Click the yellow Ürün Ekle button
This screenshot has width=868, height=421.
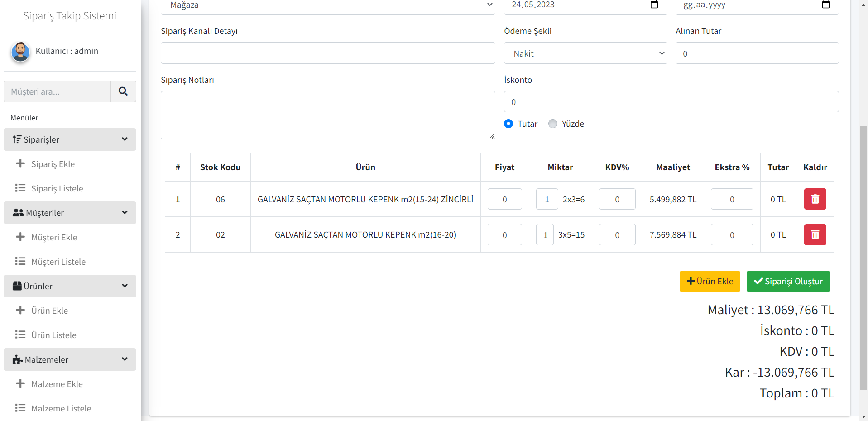710,281
